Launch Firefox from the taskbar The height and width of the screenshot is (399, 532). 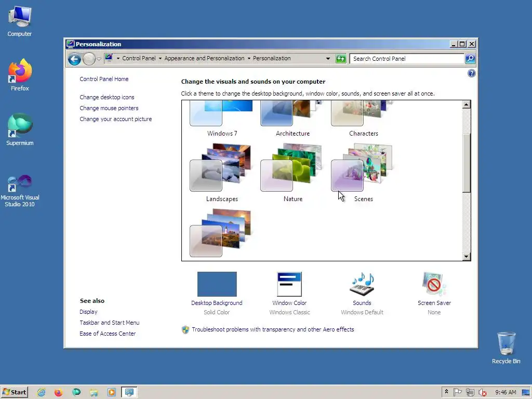click(x=59, y=393)
